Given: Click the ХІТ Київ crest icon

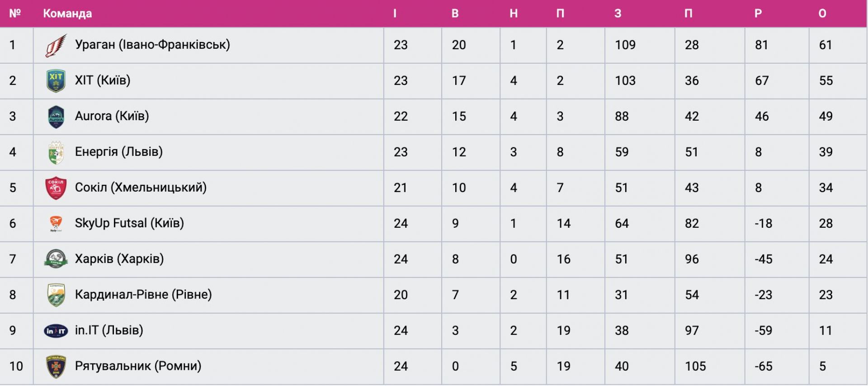Looking at the screenshot, I should pyautogui.click(x=56, y=81).
